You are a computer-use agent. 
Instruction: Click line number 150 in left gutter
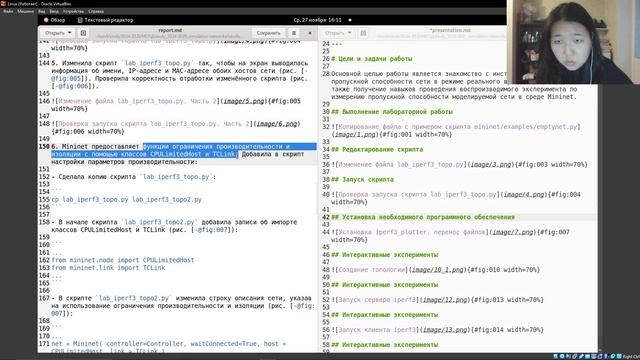point(44,147)
